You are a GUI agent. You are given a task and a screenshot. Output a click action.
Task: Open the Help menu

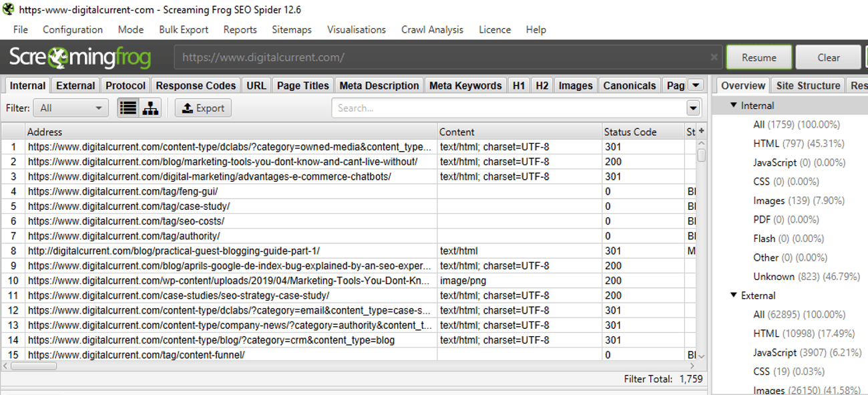tap(536, 29)
